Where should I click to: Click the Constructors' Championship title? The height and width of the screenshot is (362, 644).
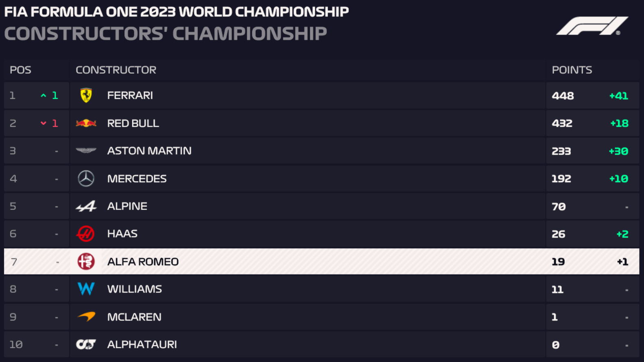[x=165, y=34]
